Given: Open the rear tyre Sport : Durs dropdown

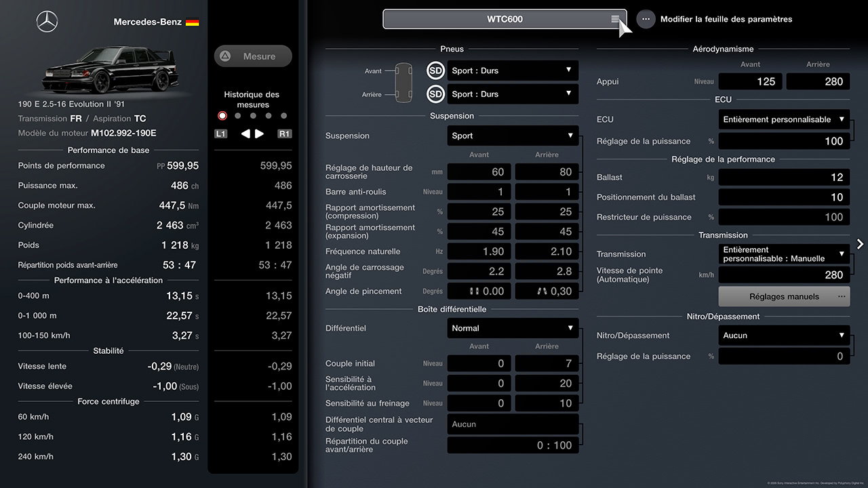Looking at the screenshot, I should [x=513, y=94].
